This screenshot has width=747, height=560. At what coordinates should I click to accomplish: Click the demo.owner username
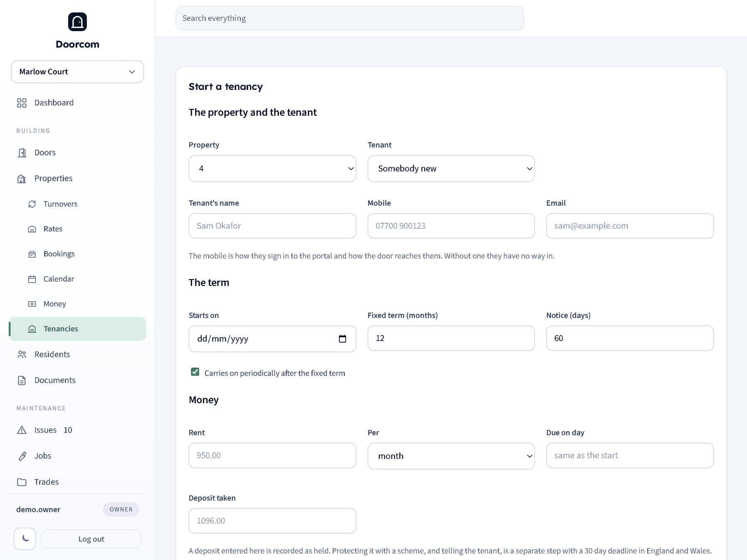pyautogui.click(x=38, y=509)
